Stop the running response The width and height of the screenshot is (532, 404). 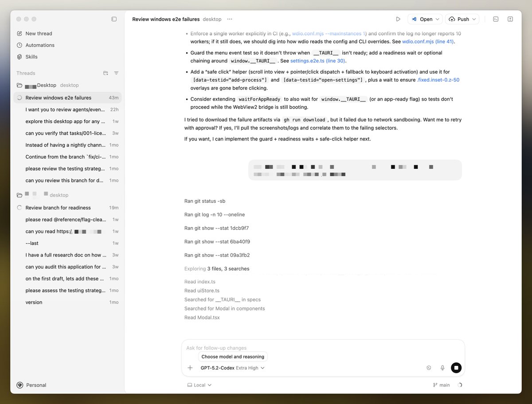coord(456,368)
